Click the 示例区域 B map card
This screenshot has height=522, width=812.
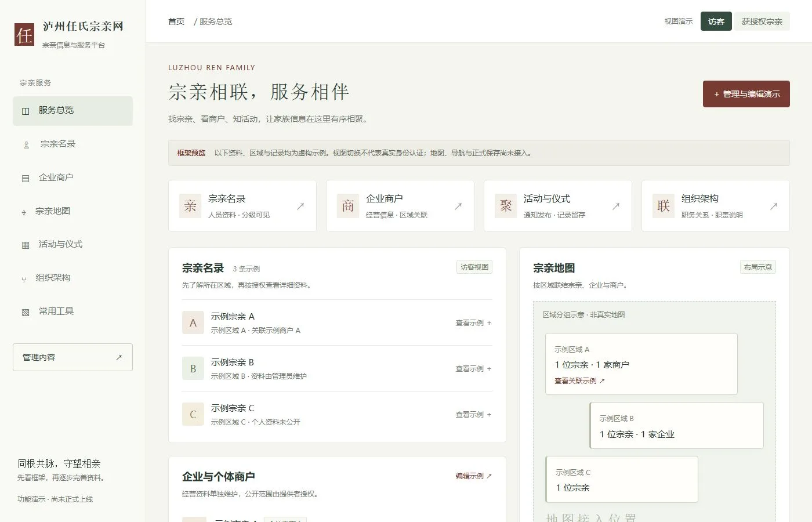pyautogui.click(x=676, y=426)
